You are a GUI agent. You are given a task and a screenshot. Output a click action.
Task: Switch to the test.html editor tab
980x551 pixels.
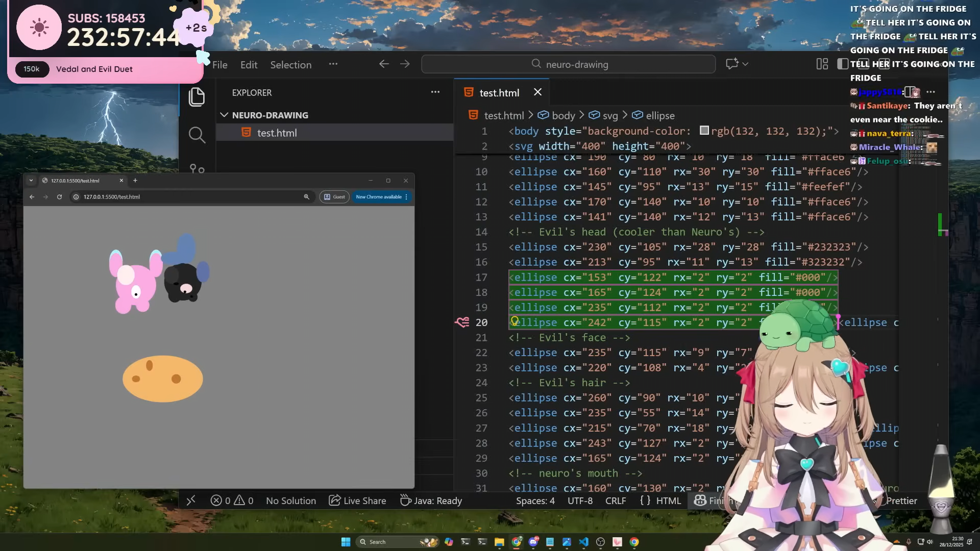point(499,92)
